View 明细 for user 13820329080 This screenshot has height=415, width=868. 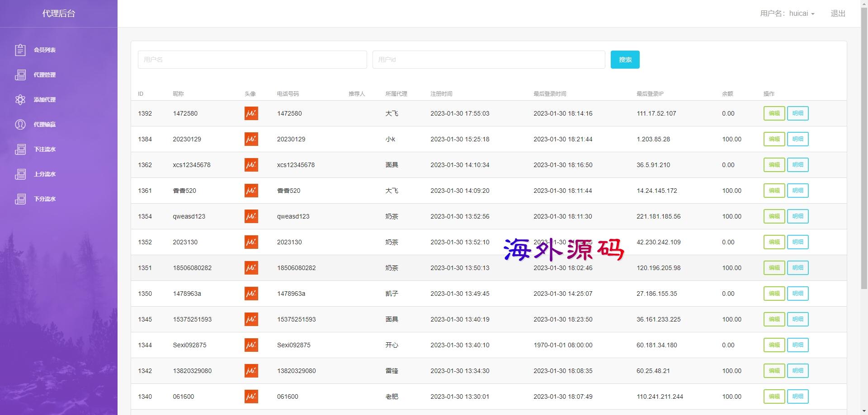[798, 371]
